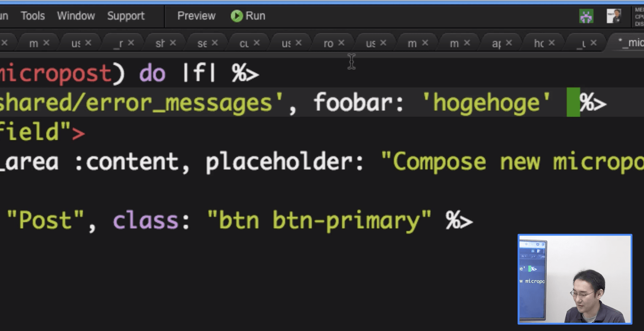Click the ":content" symbol in the code
This screenshot has height=331, width=644.
point(127,162)
